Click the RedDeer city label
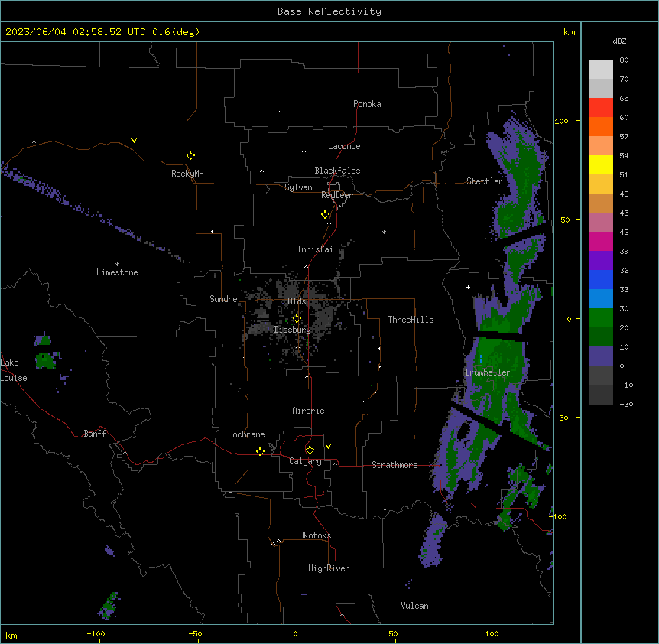This screenshot has width=659, height=644. pos(336,195)
